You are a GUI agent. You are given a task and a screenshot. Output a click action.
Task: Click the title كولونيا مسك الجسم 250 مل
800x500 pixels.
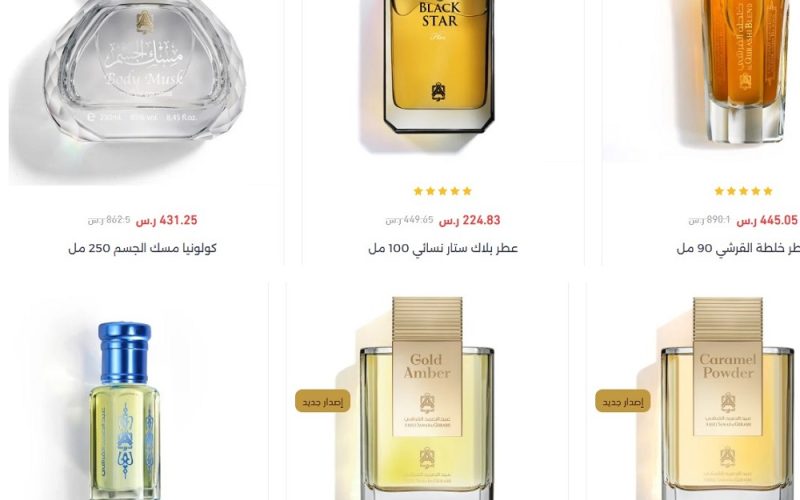click(142, 248)
